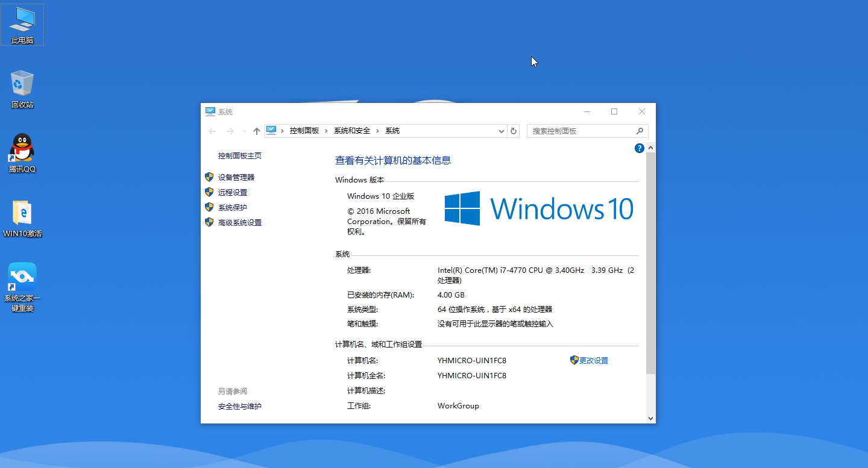Click the shield icon beside 系统保护
The width and height of the screenshot is (868, 468).
click(209, 207)
